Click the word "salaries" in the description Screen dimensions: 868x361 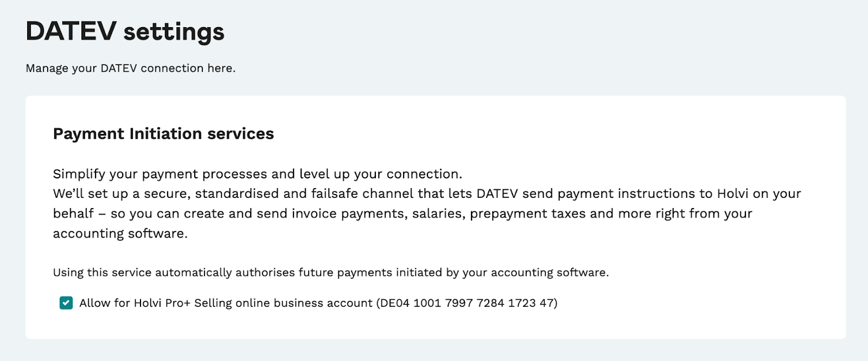[x=438, y=214]
